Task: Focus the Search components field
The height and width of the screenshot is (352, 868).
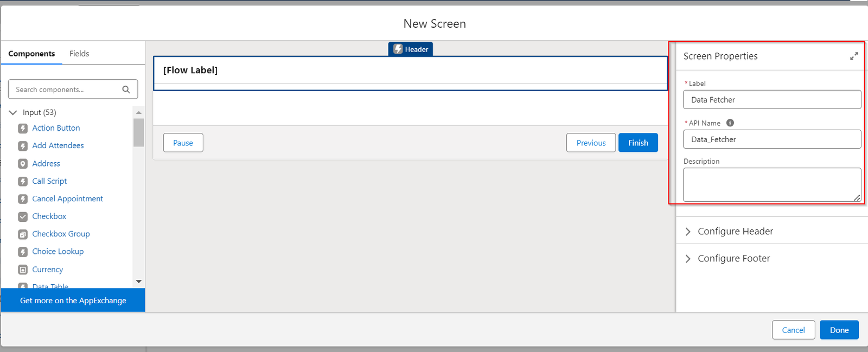Action: [x=73, y=89]
